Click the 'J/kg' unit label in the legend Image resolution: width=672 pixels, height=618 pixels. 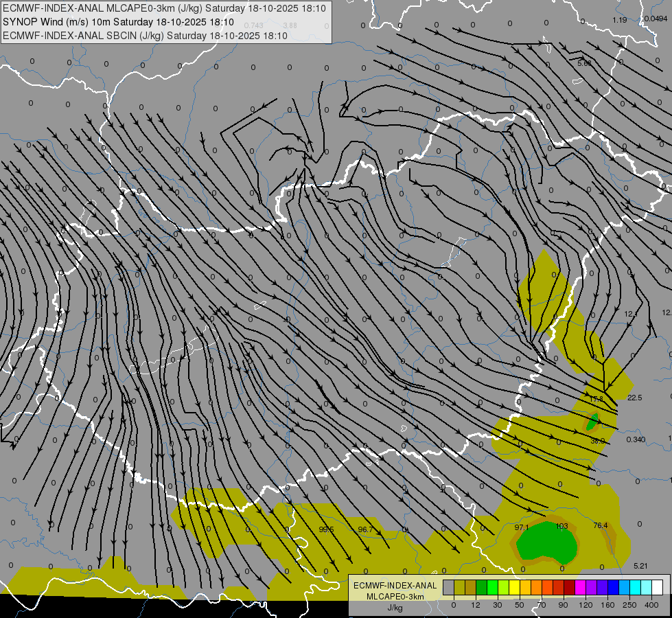click(395, 608)
